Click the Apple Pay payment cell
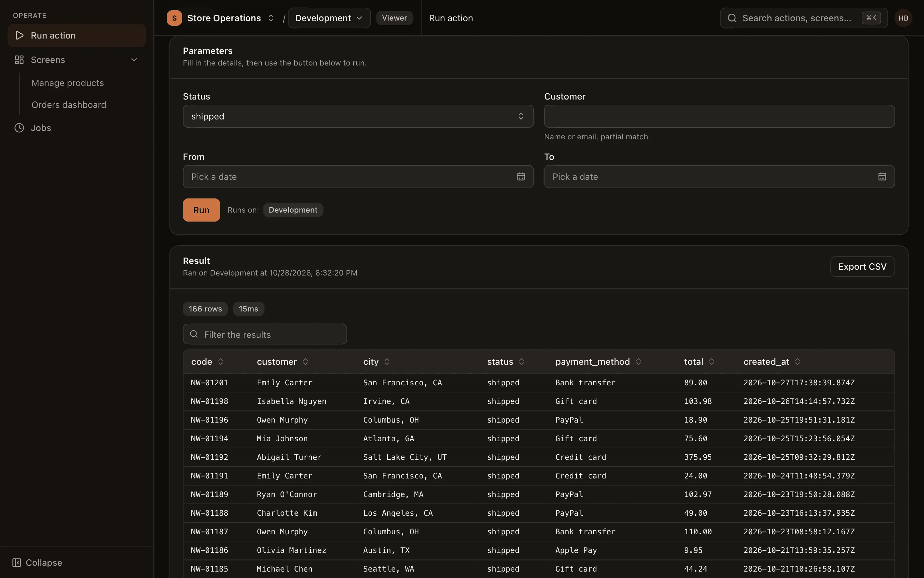924x578 pixels. coord(576,550)
